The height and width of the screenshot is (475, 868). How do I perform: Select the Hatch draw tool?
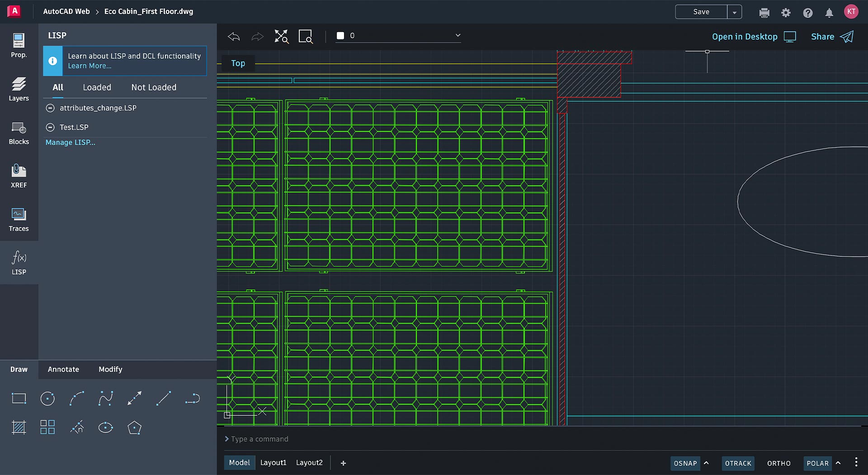(19, 427)
